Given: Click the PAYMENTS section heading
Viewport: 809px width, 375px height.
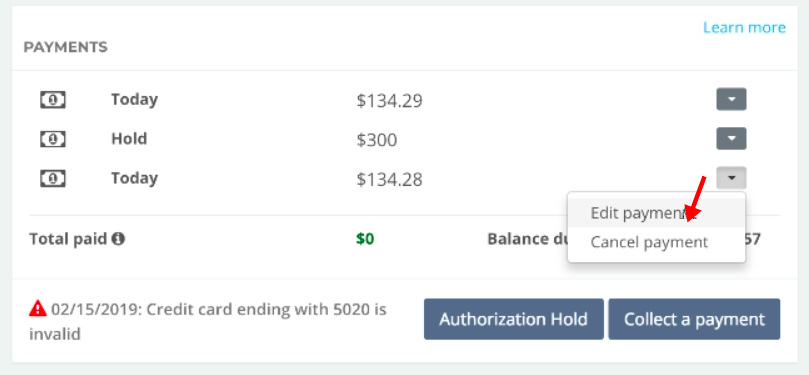Looking at the screenshot, I should coord(66,47).
